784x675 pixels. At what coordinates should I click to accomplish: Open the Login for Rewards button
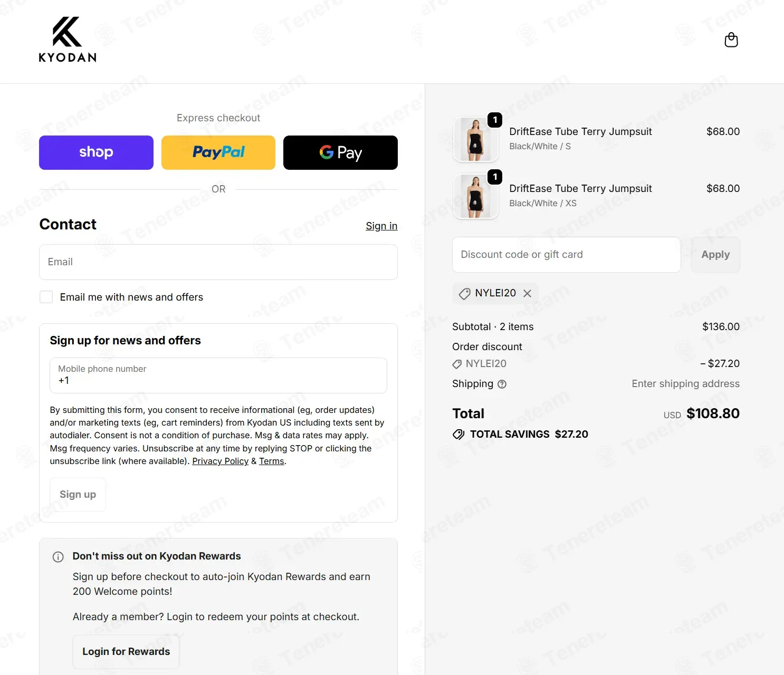pyautogui.click(x=126, y=652)
